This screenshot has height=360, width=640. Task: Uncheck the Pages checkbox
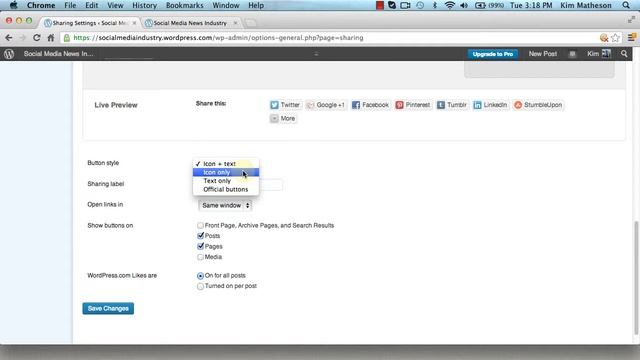[200, 246]
